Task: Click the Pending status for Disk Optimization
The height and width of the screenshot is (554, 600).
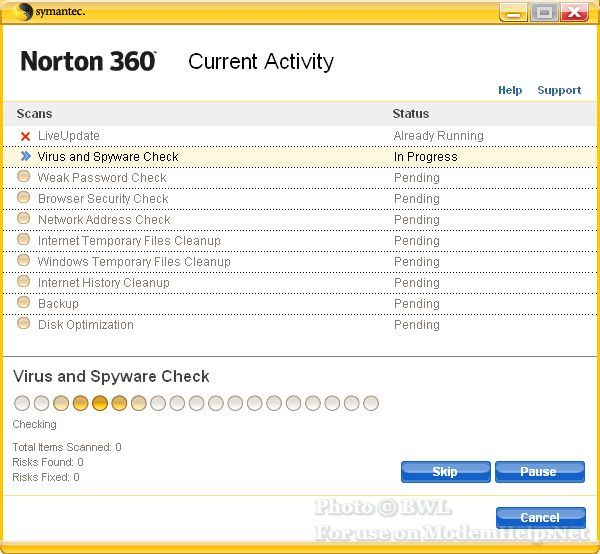Action: [x=417, y=325]
